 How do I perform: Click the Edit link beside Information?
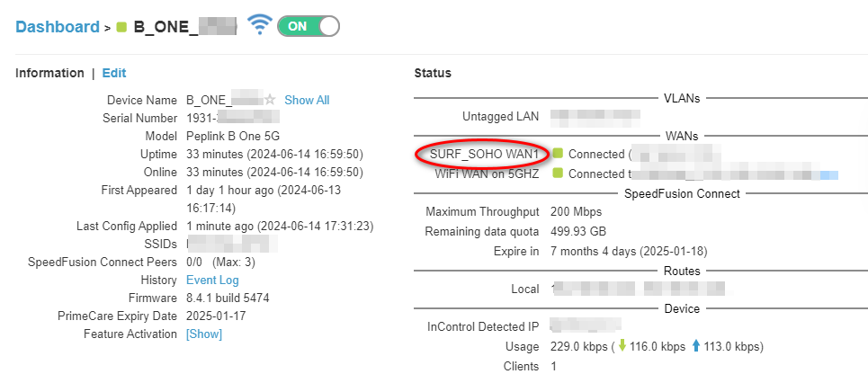pos(114,73)
